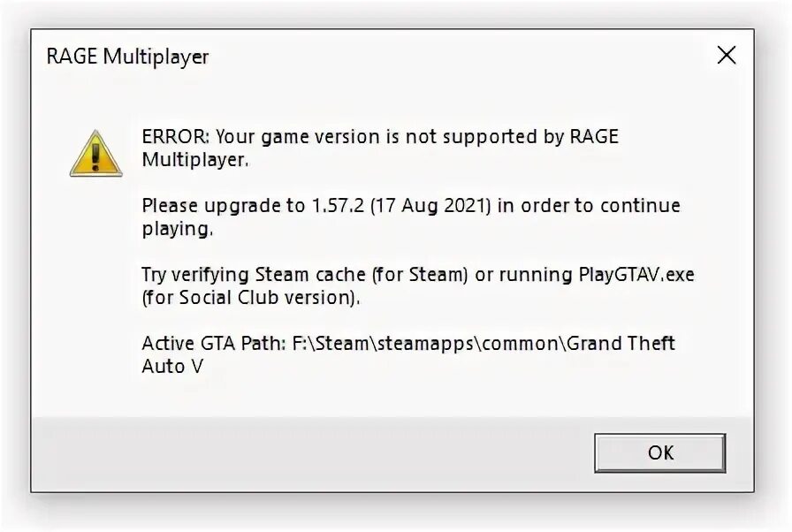Click the version number 1.57.2
Screen dimensions: 792x532
point(338,206)
